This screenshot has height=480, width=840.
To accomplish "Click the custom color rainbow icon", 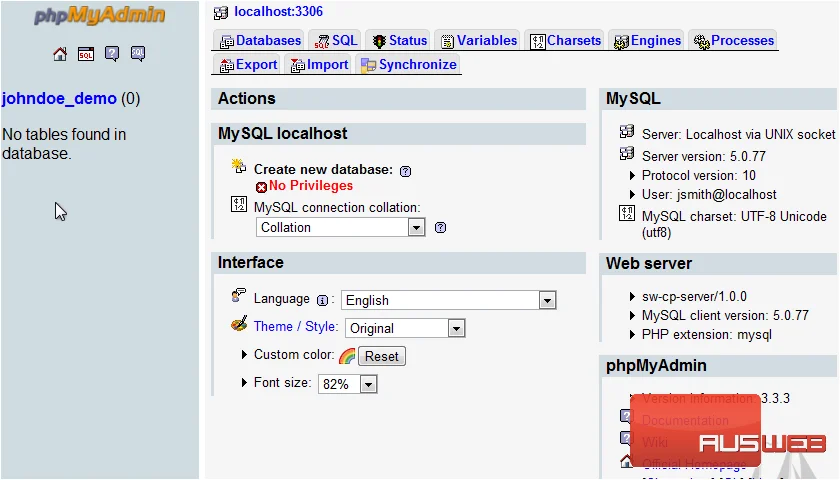I will (347, 356).
